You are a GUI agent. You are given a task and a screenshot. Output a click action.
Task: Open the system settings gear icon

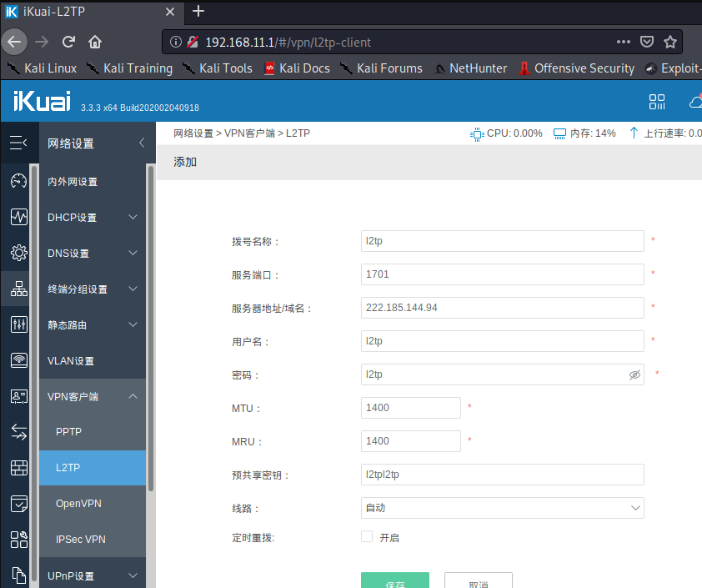coord(19,253)
